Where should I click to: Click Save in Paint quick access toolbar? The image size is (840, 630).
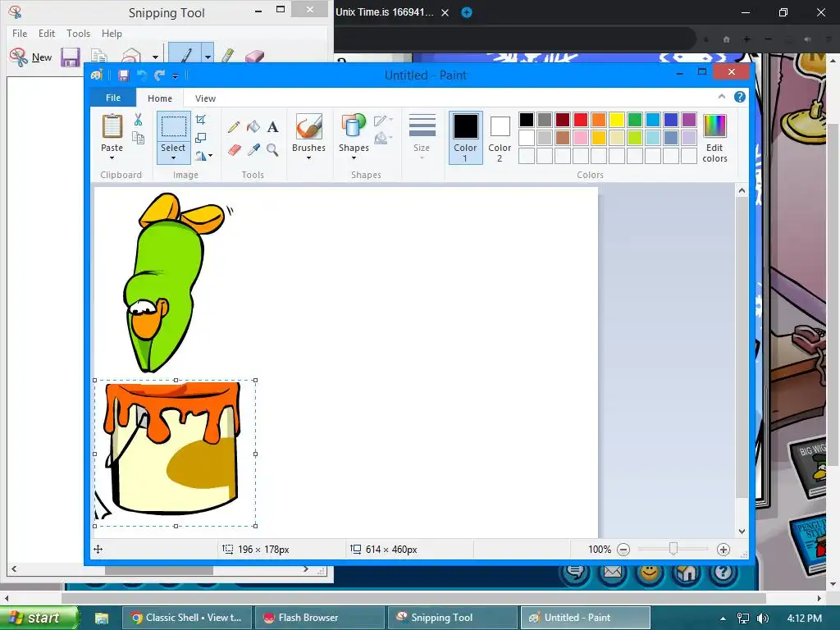(124, 75)
